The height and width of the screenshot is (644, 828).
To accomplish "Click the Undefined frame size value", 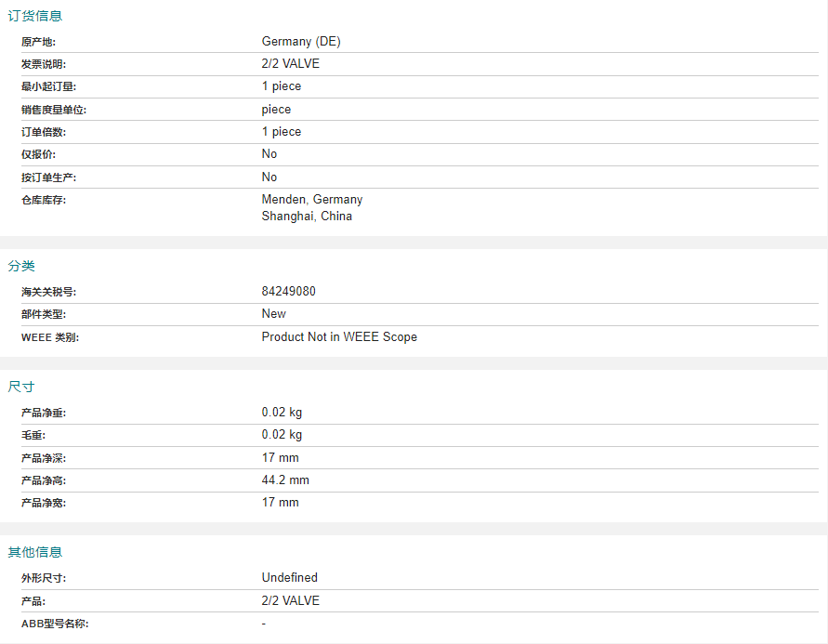I will [x=289, y=577].
